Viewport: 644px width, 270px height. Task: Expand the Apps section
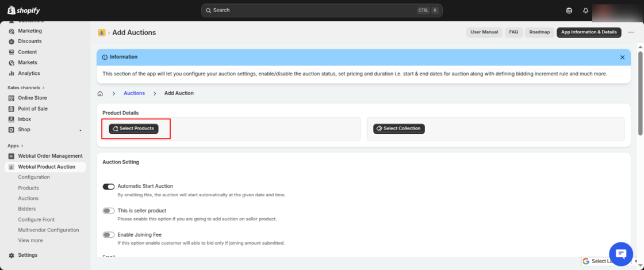point(16,146)
